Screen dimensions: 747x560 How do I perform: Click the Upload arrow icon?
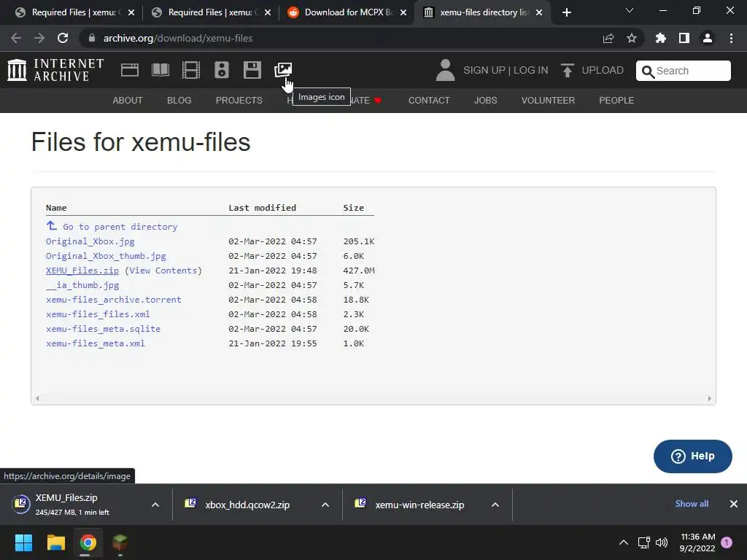(x=567, y=70)
